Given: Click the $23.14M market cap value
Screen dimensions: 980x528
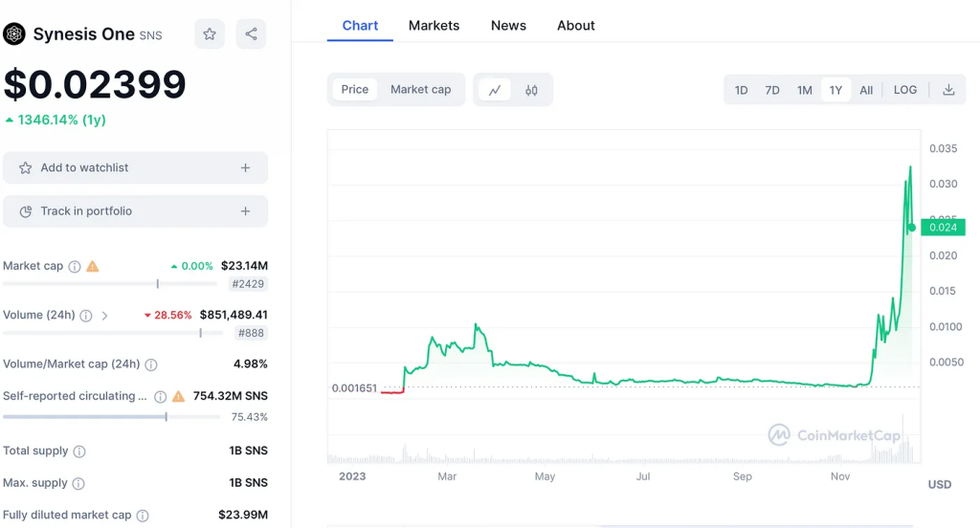Looking at the screenshot, I should pos(244,266).
